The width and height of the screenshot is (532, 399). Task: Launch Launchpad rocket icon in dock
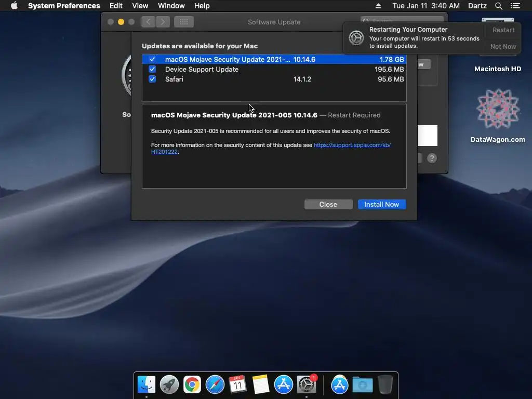tap(169, 384)
